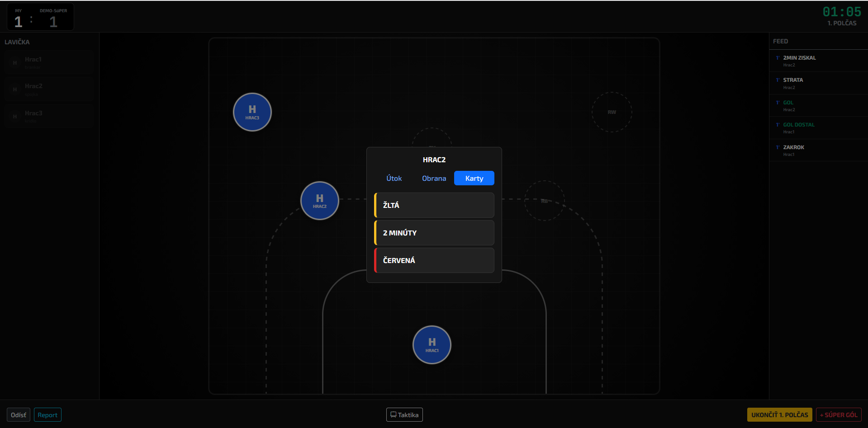Viewport: 868px width, 428px height.
Task: Select the HRAC3 player token on court
Action: click(252, 112)
